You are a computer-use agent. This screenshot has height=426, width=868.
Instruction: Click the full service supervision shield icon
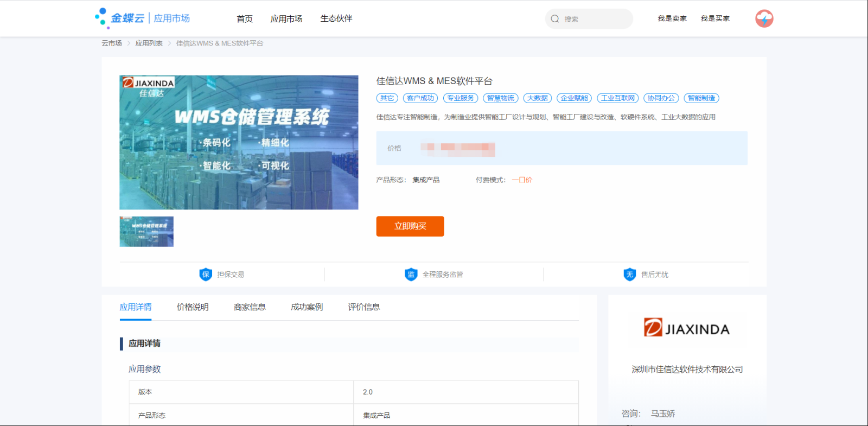(x=411, y=275)
